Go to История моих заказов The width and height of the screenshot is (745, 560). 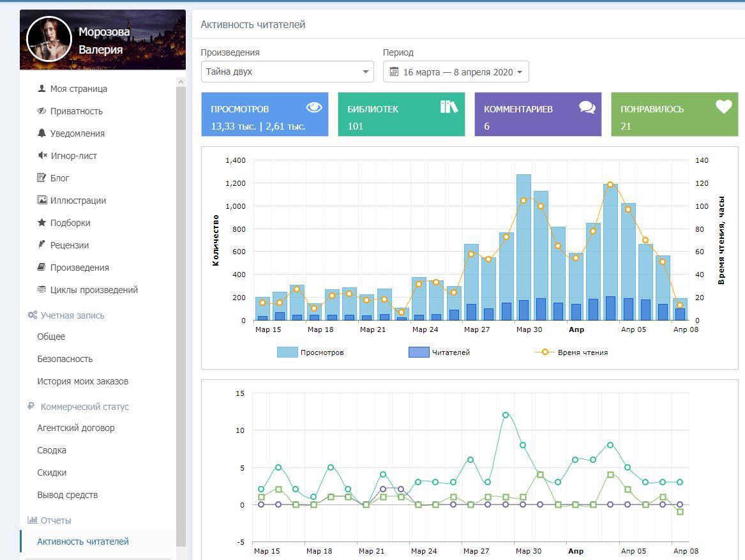(x=82, y=381)
